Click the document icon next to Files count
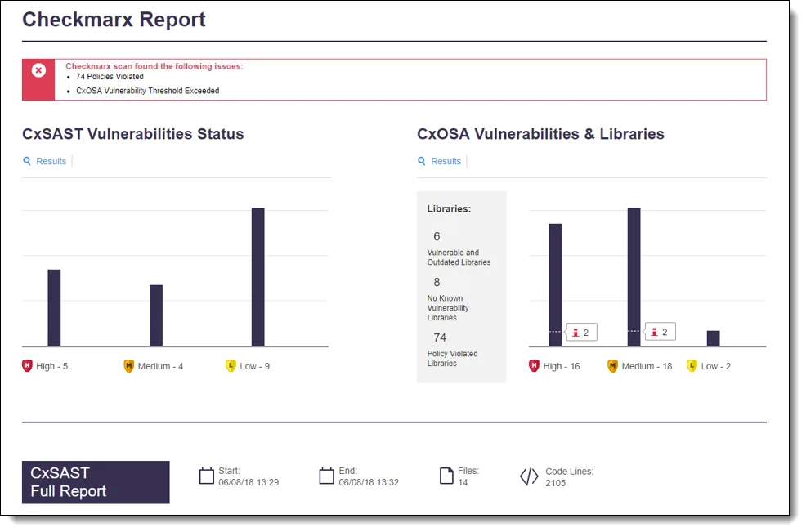This screenshot has height=532, width=806. [x=445, y=476]
